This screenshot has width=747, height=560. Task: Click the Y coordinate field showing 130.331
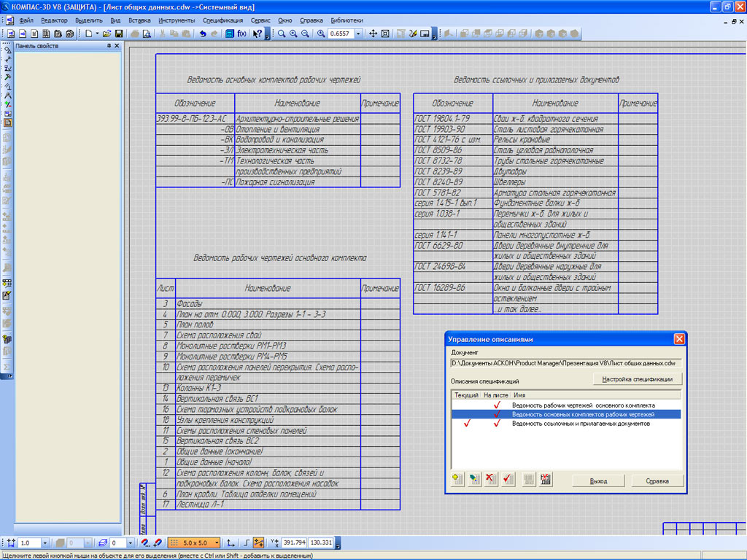click(321, 542)
